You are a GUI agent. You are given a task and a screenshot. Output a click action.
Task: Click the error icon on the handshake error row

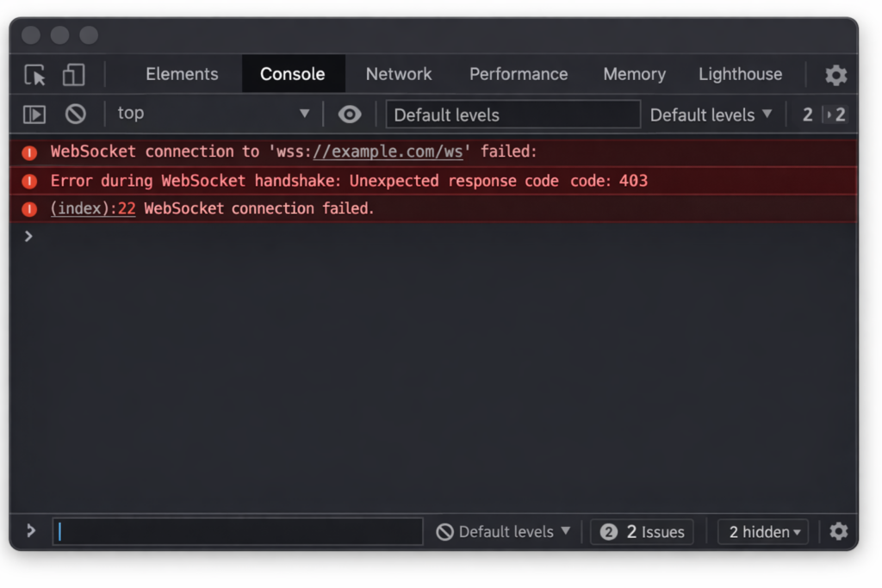[28, 180]
